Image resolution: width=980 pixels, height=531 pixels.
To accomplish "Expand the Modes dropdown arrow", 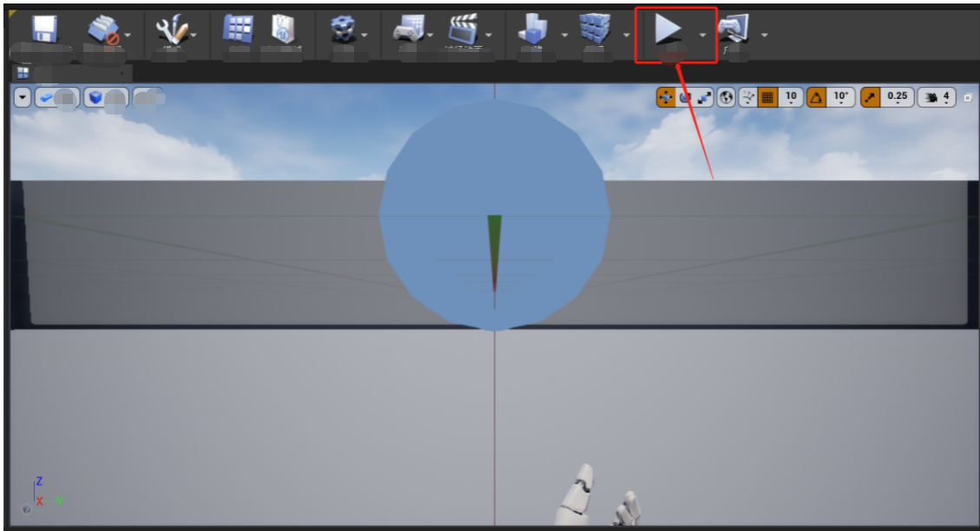I will point(193,35).
